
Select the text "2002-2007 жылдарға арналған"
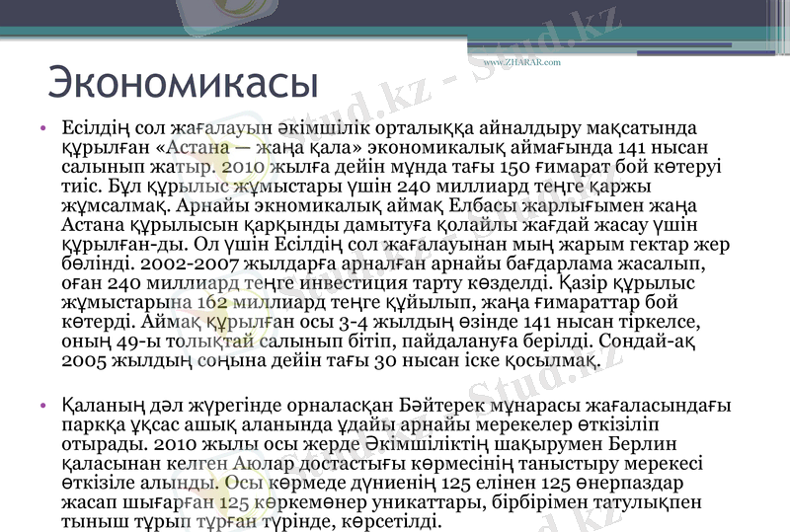click(283, 264)
